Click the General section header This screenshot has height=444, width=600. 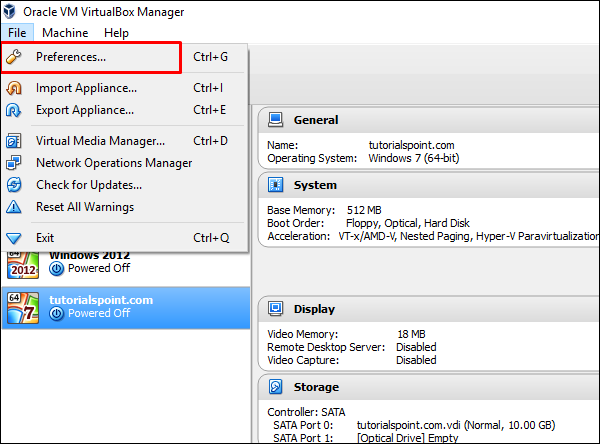(315, 120)
